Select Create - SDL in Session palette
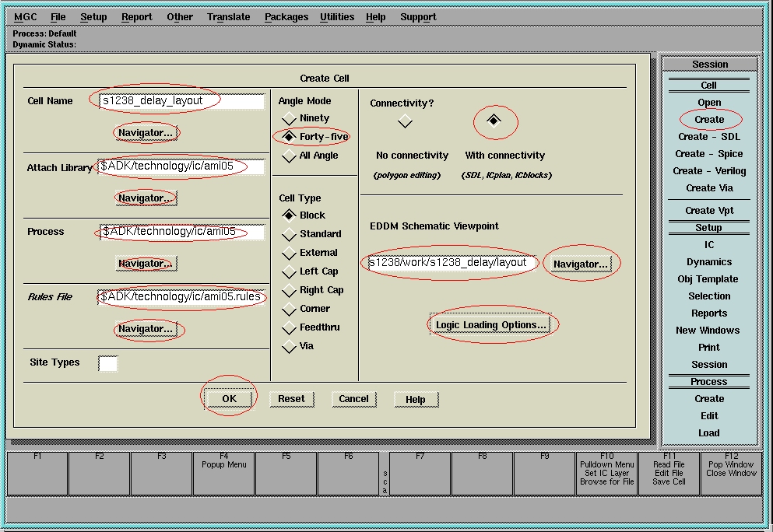Viewport: 773px width, 532px height. [x=709, y=137]
